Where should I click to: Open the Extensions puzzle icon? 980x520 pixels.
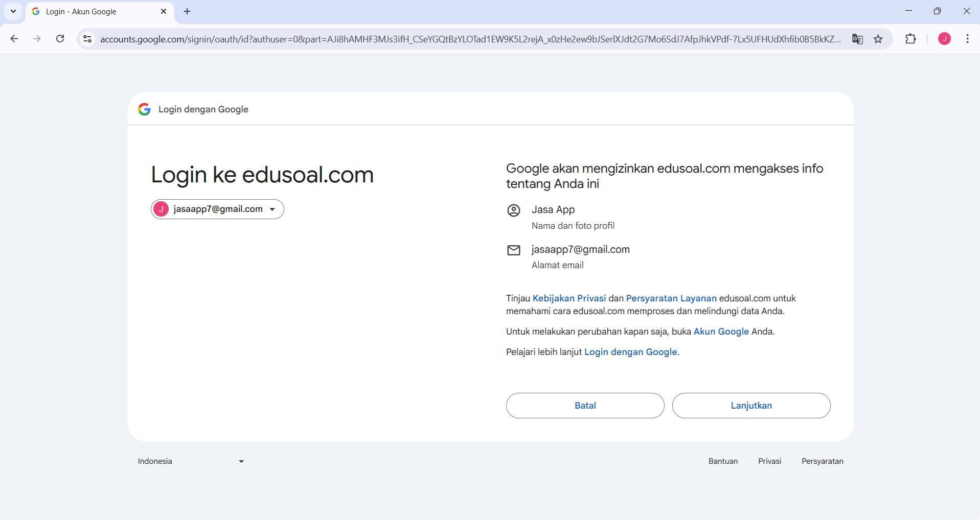911,39
